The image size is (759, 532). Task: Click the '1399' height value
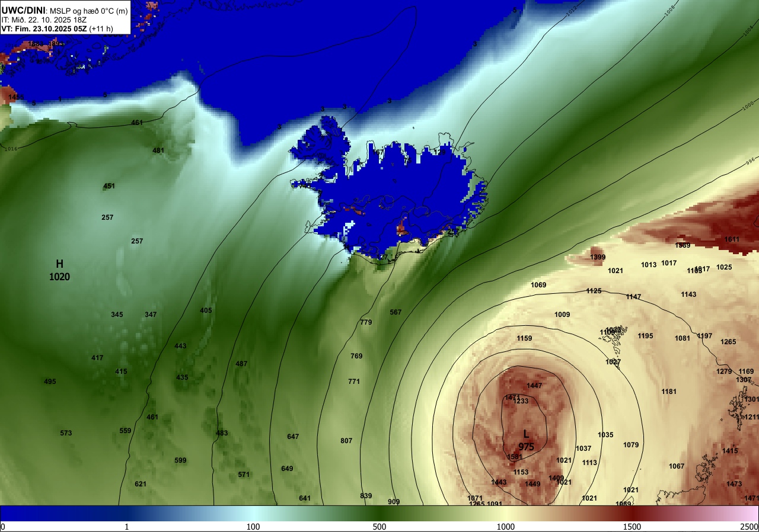[598, 257]
